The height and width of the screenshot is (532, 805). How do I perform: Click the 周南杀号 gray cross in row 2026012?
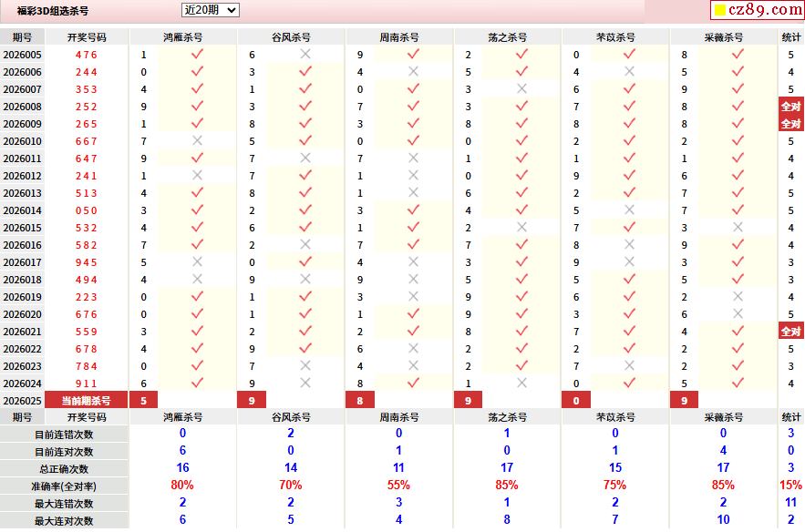coord(413,176)
